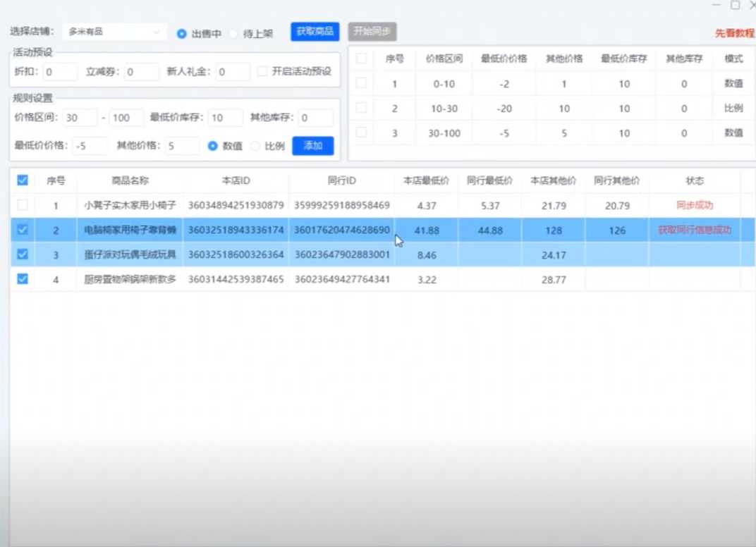Select the 出售中 radio button
The height and width of the screenshot is (547, 756).
click(x=182, y=33)
